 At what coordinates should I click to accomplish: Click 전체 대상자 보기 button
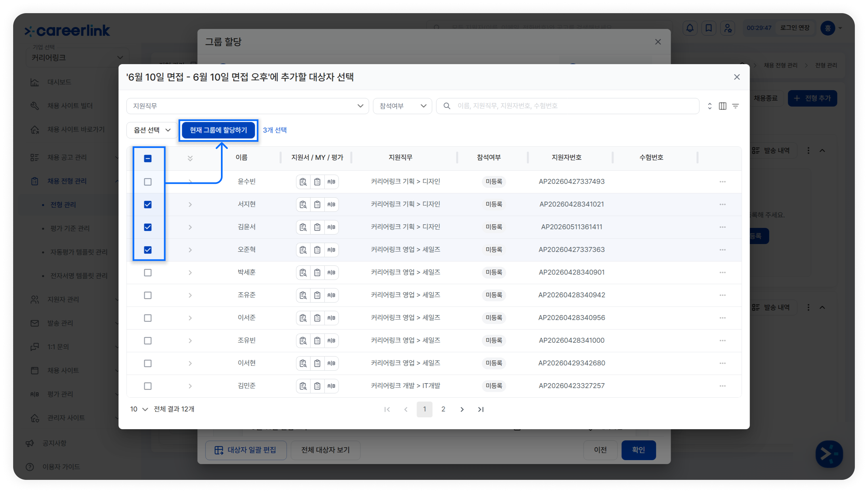pos(325,450)
